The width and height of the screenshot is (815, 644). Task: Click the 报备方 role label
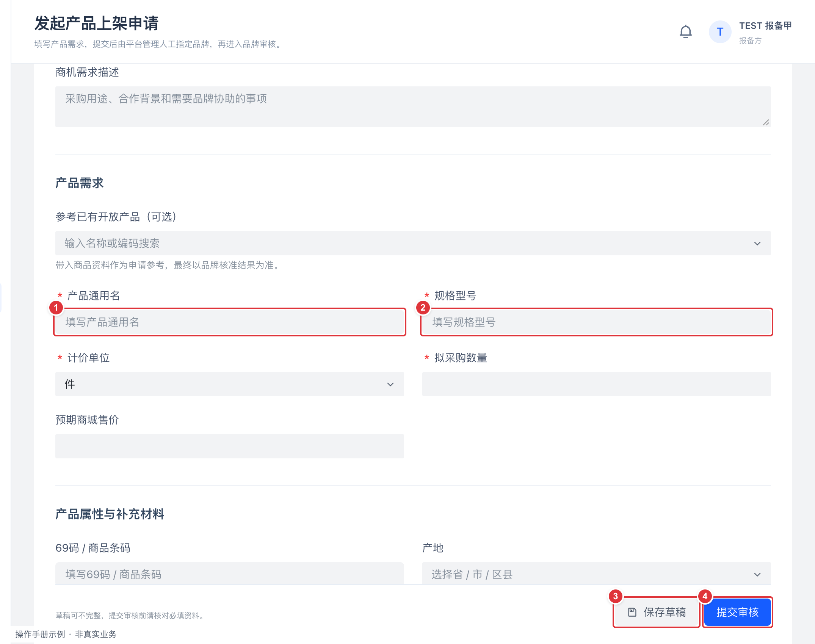coord(750,41)
